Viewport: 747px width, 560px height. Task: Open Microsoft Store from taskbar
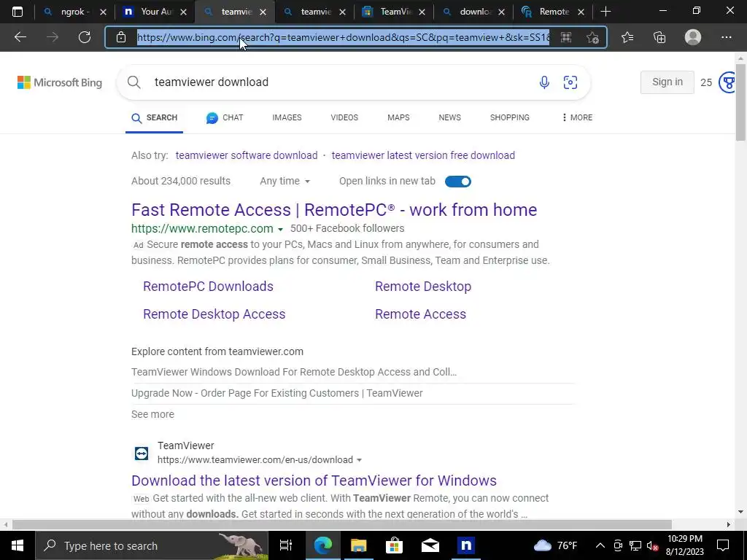click(x=394, y=545)
